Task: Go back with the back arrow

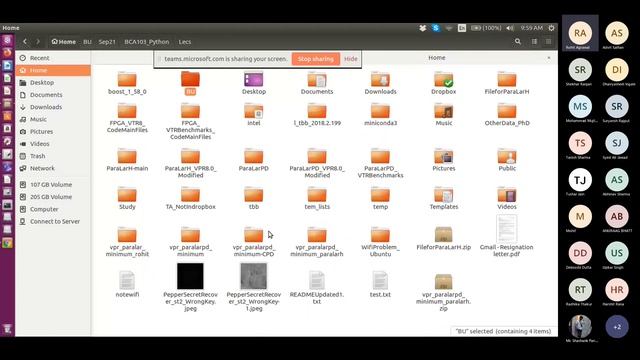Action: pos(25,41)
